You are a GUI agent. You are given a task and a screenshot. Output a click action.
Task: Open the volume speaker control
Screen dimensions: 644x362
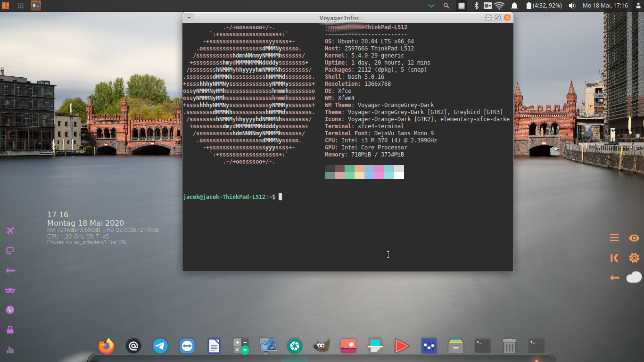[572, 6]
